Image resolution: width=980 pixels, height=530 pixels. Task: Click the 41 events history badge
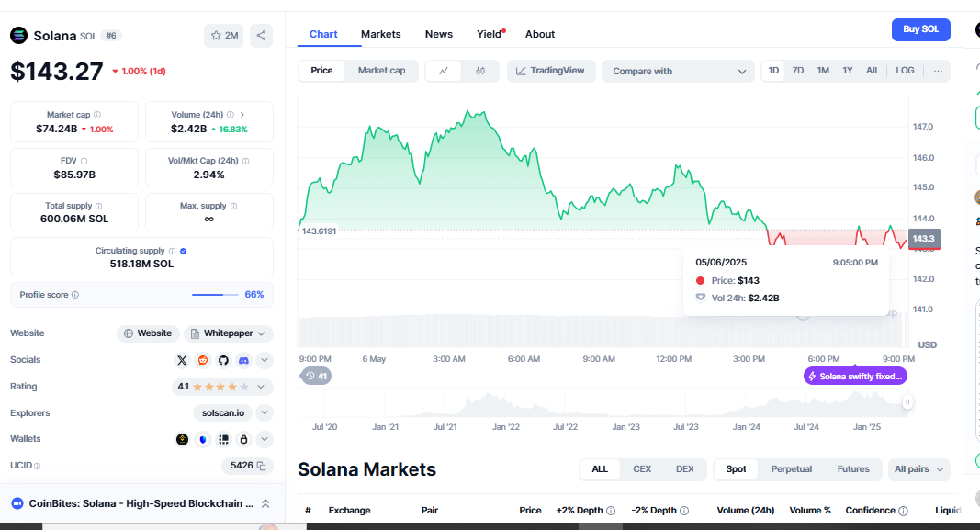click(315, 377)
